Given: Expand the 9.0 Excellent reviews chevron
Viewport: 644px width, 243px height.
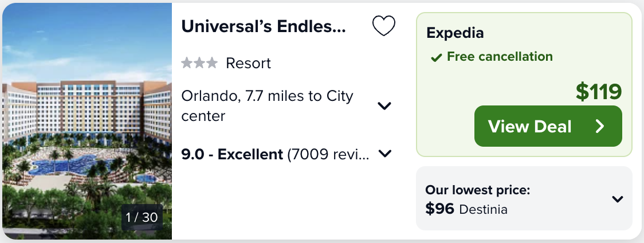Looking at the screenshot, I should tap(385, 154).
